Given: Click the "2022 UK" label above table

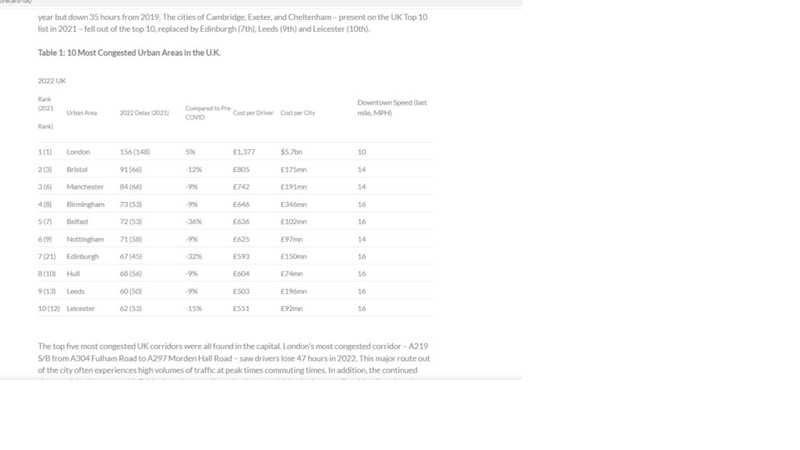Looking at the screenshot, I should point(51,79).
